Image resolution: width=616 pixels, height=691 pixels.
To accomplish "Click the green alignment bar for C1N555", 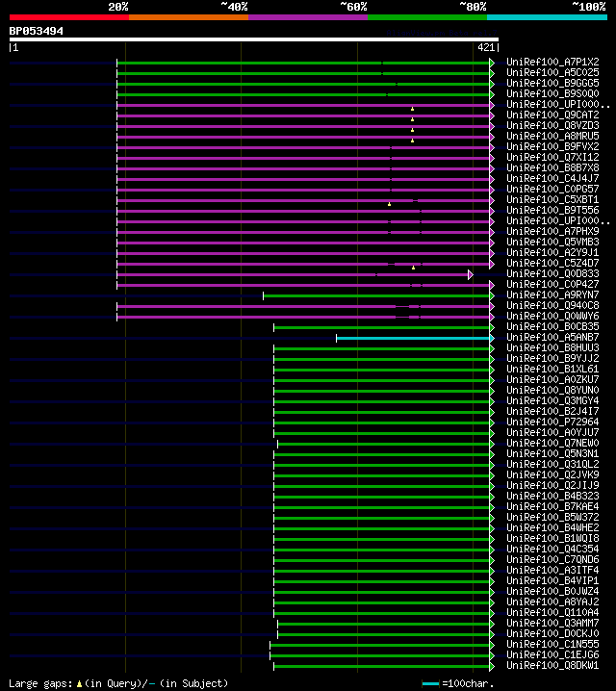I will click(380, 645).
